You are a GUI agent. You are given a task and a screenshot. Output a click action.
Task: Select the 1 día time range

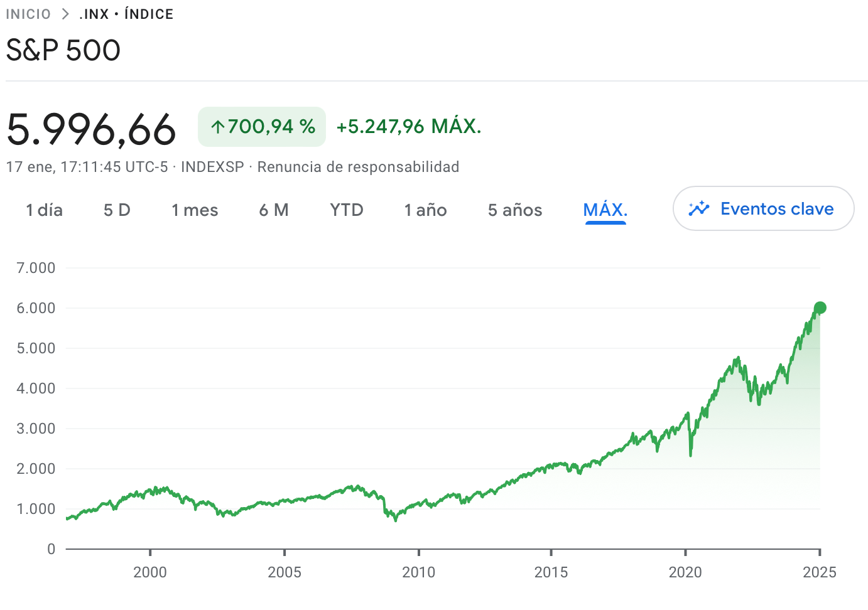coord(44,210)
